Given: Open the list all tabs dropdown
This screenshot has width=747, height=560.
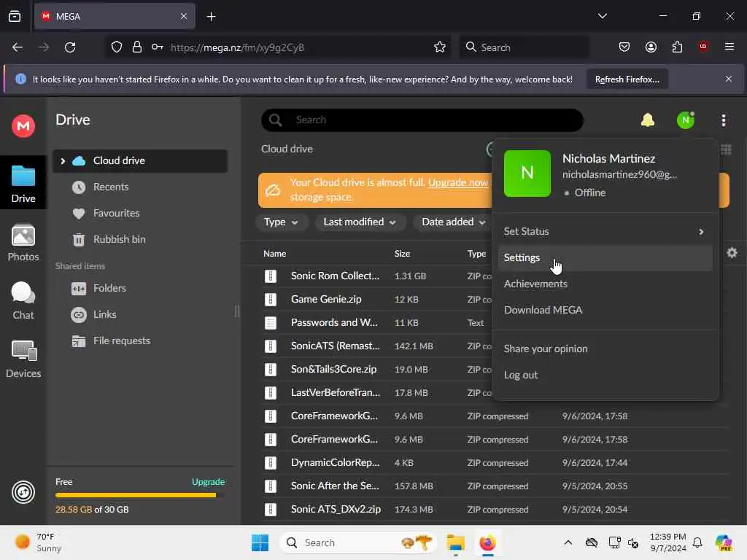Looking at the screenshot, I should pyautogui.click(x=602, y=16).
